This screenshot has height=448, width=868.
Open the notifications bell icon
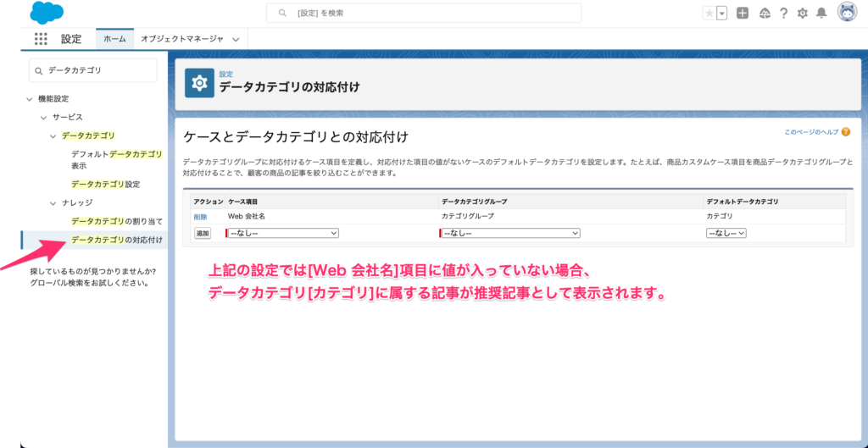point(821,14)
